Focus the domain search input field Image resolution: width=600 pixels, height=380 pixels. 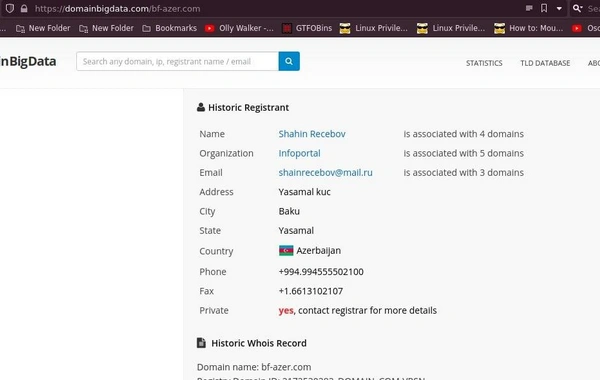[178, 61]
